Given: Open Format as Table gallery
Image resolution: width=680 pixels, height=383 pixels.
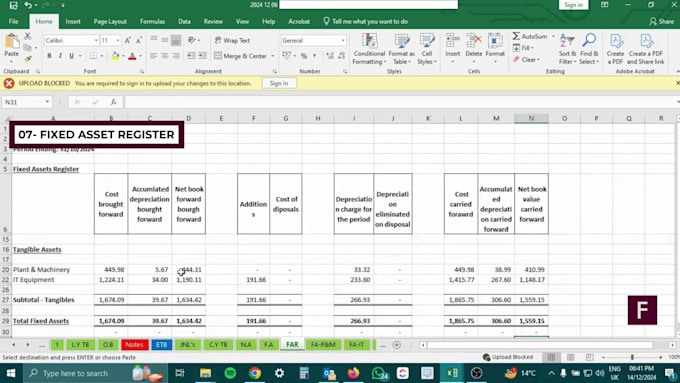Looking at the screenshot, I should (402, 49).
